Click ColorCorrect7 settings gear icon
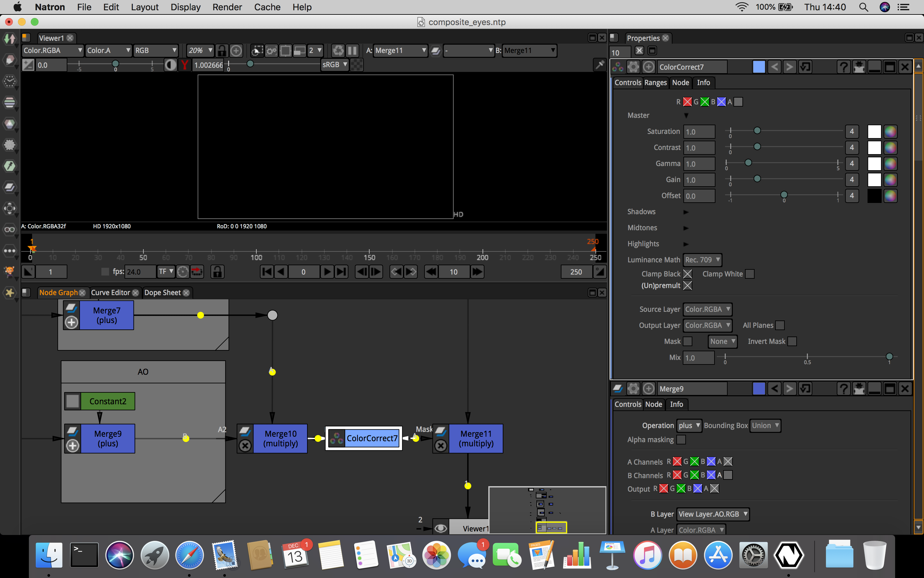Viewport: 924px width, 578px height. [633, 67]
